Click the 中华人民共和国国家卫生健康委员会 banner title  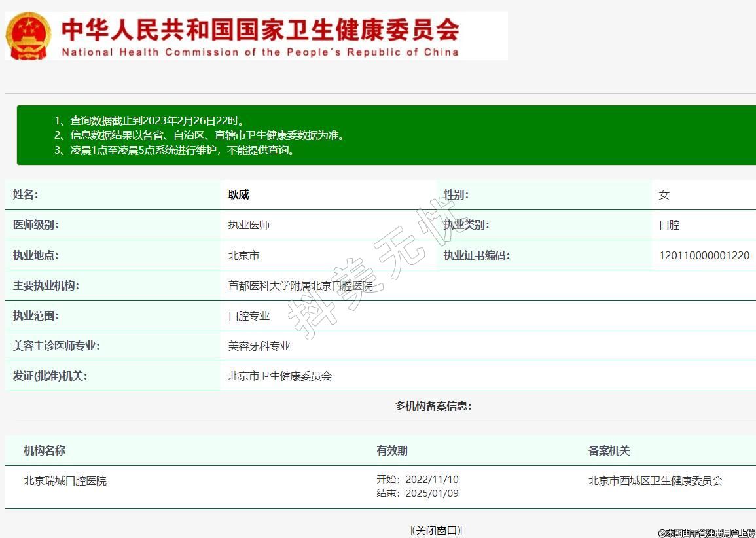[x=260, y=29]
